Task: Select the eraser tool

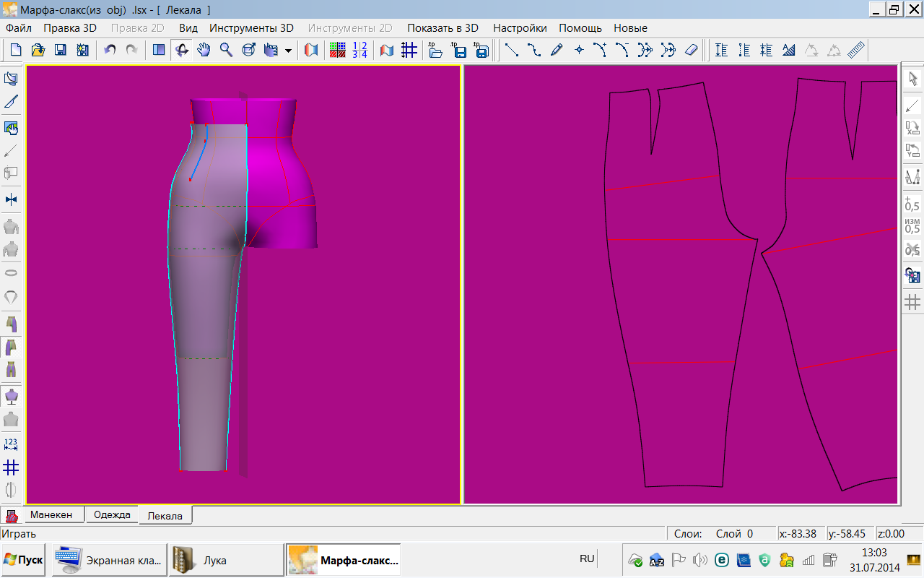Action: (x=691, y=50)
